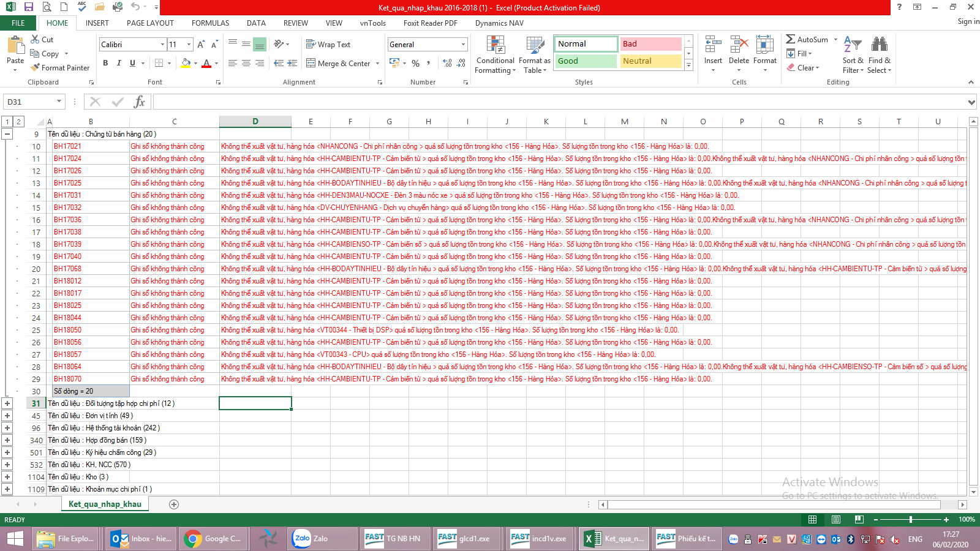Image resolution: width=980 pixels, height=551 pixels.
Task: Apply the Bad cell style
Action: tap(650, 44)
